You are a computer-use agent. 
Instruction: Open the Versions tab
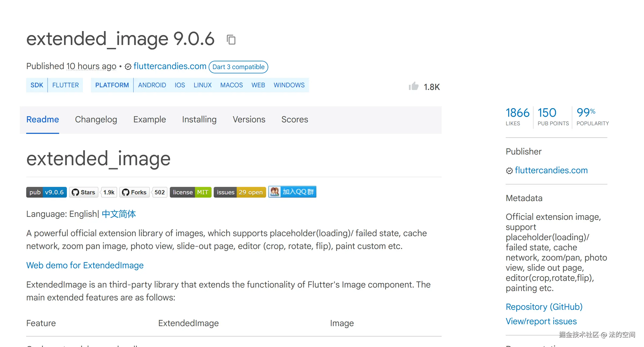point(249,119)
